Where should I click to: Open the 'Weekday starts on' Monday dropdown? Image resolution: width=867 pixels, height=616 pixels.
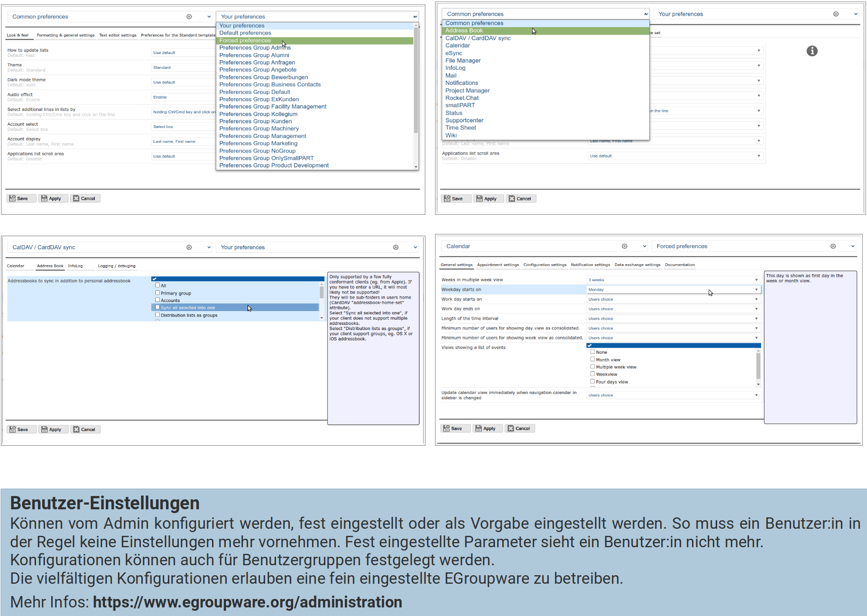673,290
